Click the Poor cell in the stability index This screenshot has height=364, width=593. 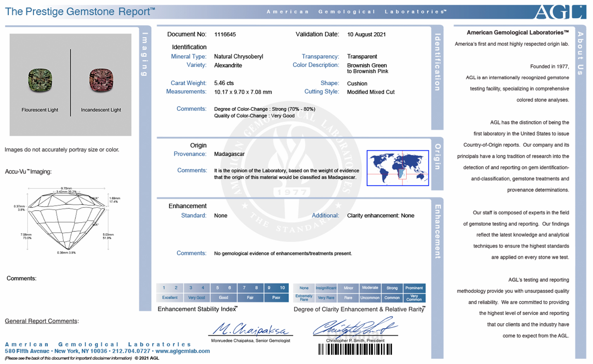[276, 297]
